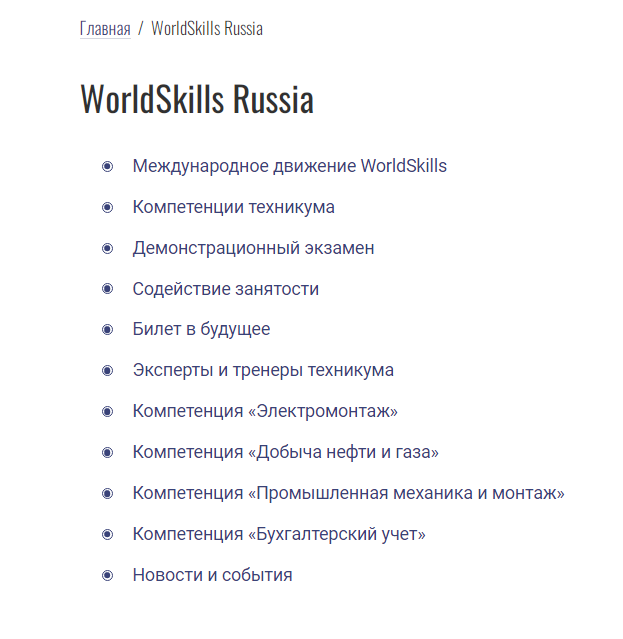Open Эксперты и тренеры техникума link

click(x=263, y=370)
